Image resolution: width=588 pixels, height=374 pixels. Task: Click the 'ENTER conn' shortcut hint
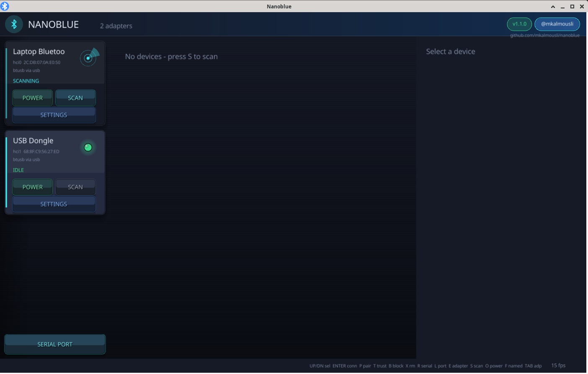pyautogui.click(x=345, y=366)
